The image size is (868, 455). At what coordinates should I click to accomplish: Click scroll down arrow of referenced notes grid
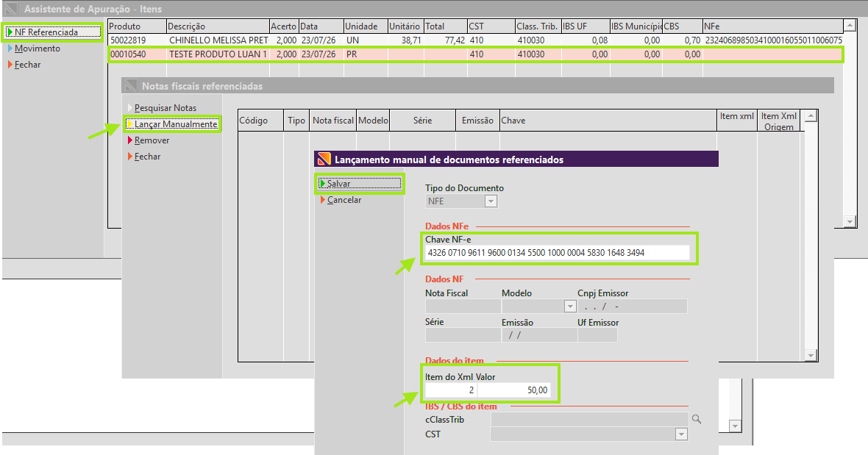click(811, 356)
